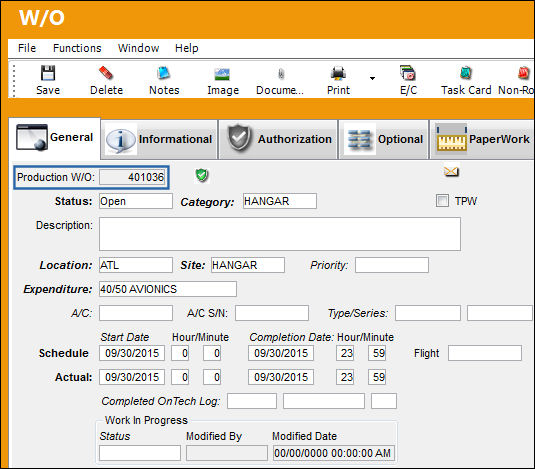Click the Category field showing HANGAR
The image size is (535, 469).
[280, 201]
